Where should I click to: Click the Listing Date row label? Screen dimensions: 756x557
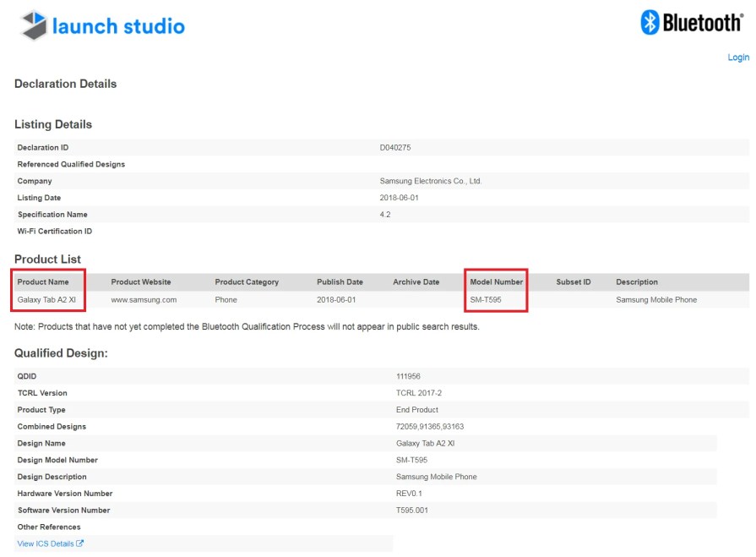pos(39,198)
